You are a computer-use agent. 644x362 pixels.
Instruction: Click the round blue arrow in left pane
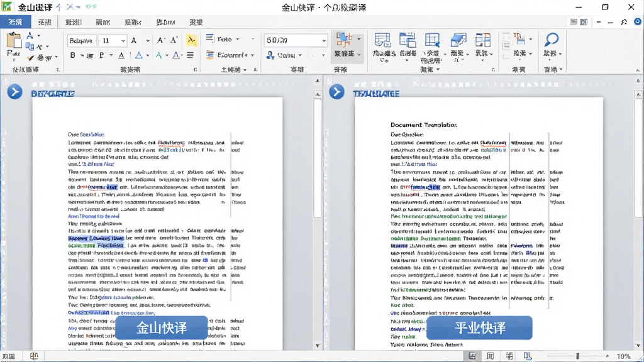coord(15,92)
